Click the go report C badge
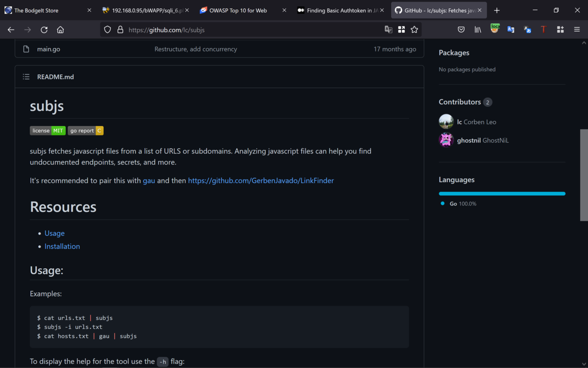Viewport: 588px width, 368px height. [86, 131]
